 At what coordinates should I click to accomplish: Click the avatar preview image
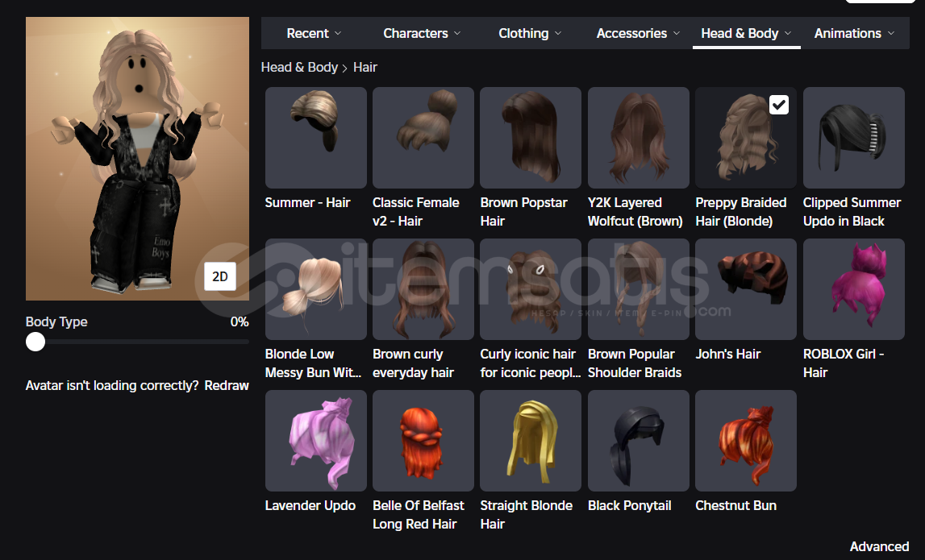[x=137, y=159]
